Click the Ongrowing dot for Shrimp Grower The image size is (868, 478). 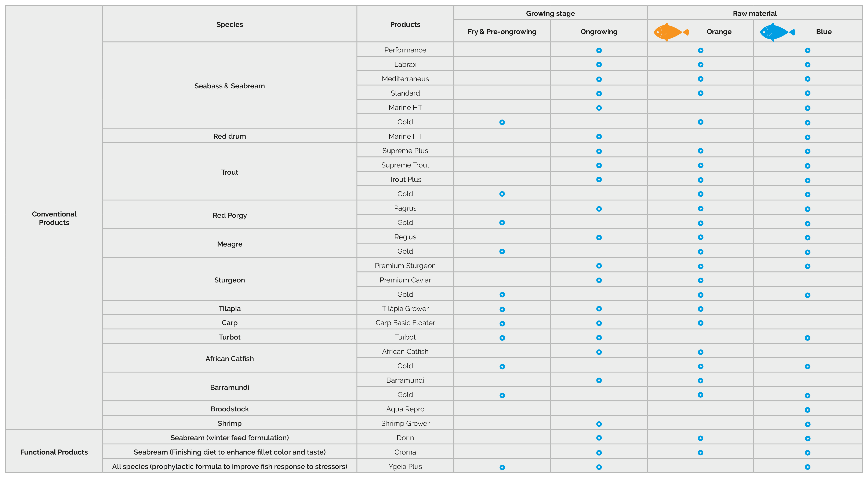599,424
